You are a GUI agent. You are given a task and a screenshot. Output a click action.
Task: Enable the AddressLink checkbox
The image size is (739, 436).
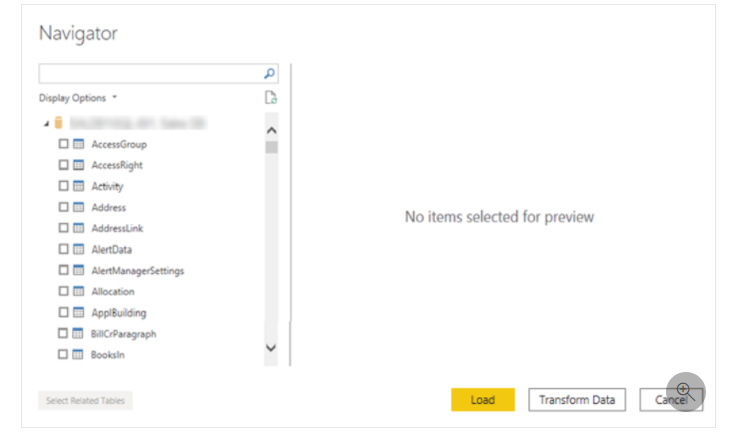[x=63, y=228]
